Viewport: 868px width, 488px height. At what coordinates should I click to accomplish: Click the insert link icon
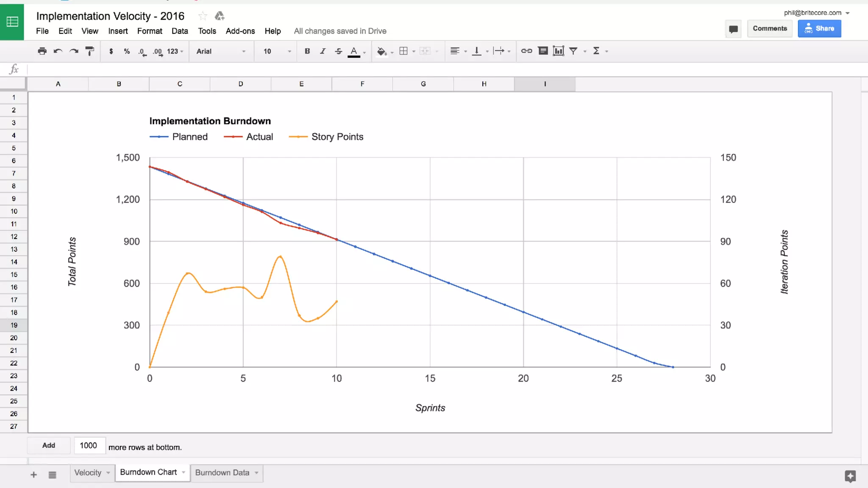point(526,51)
